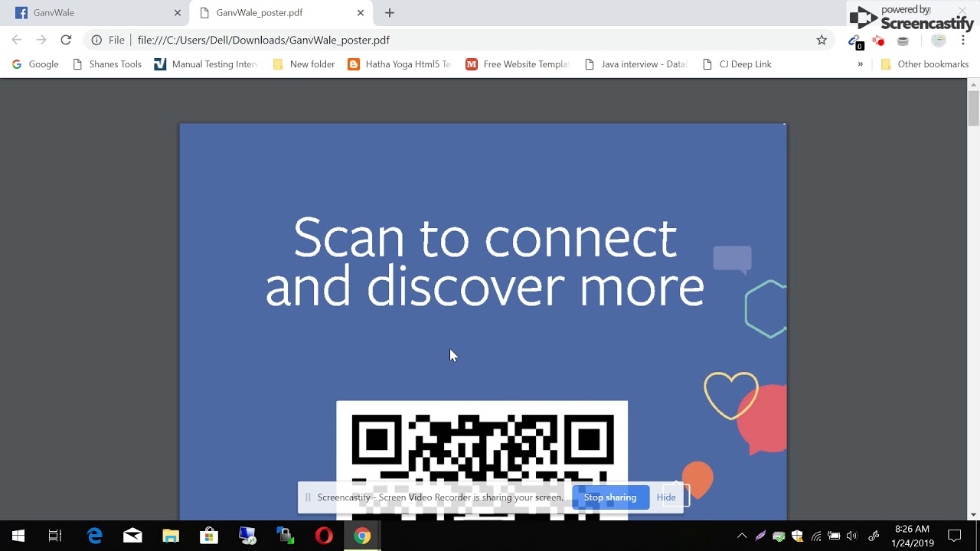This screenshot has width=980, height=551.
Task: Open a new browser tab
Action: tap(390, 13)
